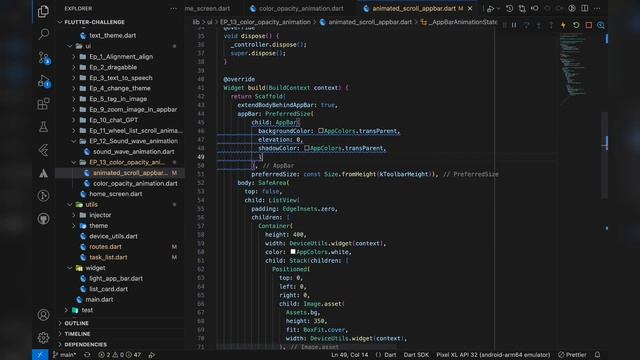This screenshot has width=640, height=360.
Task: Open the Explorer view in activity bar
Action: click(x=43, y=11)
